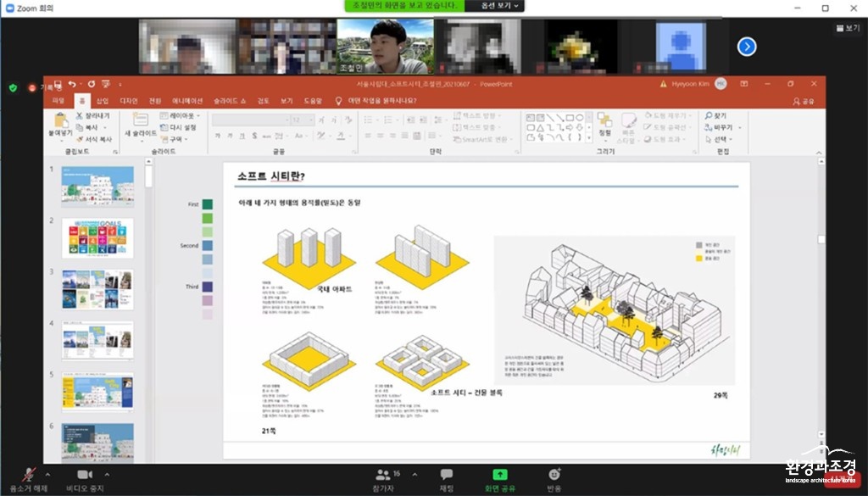Click the Redo icon in quick access toolbar

pyautogui.click(x=91, y=84)
